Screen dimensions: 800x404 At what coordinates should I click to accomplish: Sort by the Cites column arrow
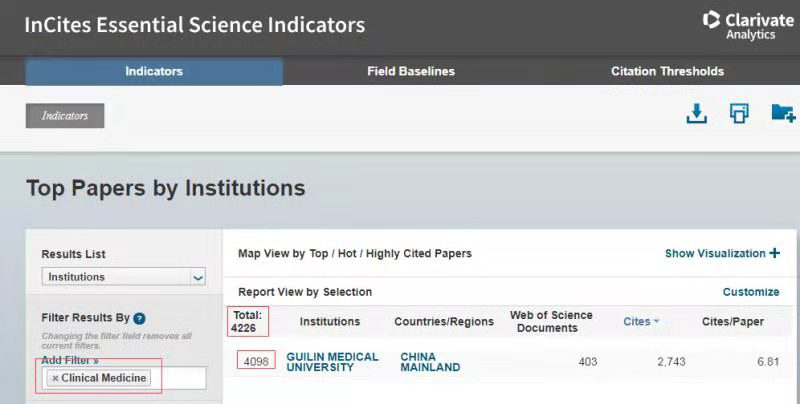point(656,321)
